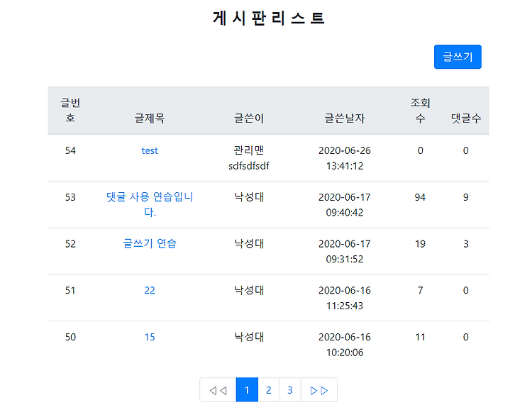
Task: Click the 글번호 column header
Action: 70,110
